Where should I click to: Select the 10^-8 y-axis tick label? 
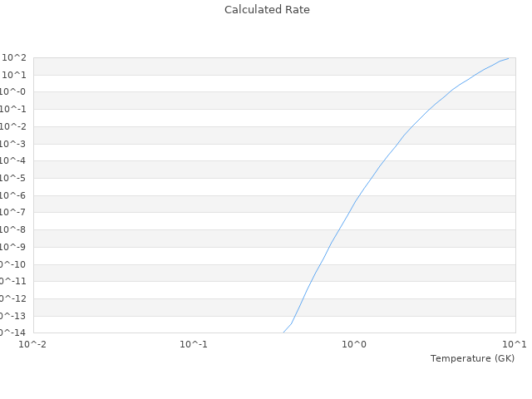14,229
